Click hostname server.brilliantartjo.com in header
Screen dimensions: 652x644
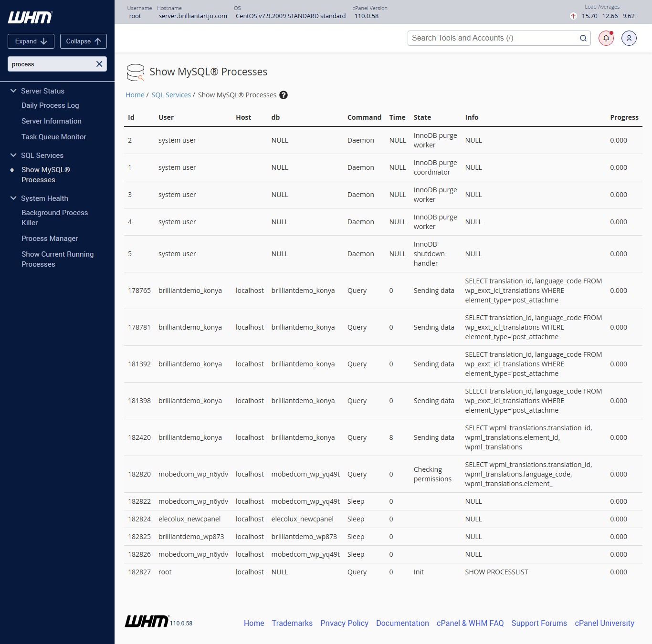[193, 16]
